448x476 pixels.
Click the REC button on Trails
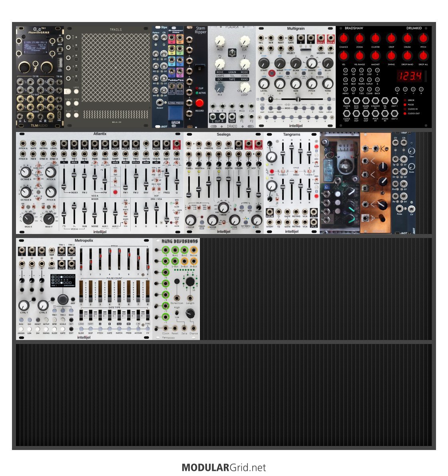76,115
